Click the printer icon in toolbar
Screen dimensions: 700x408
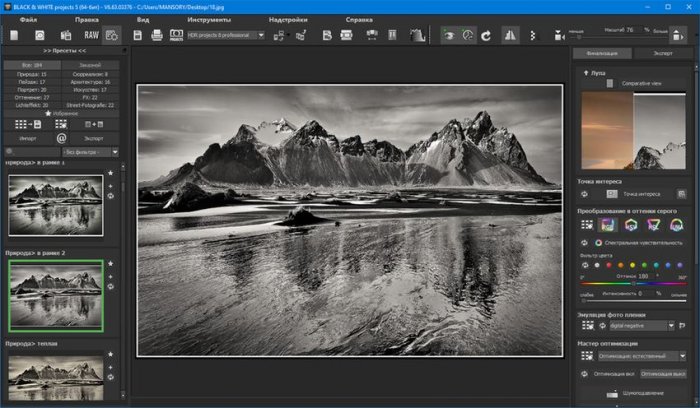point(157,35)
